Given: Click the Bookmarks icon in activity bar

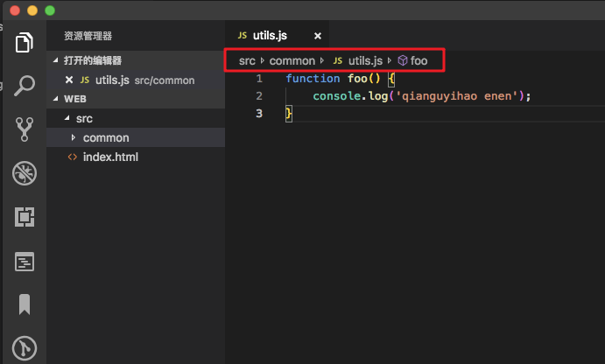Looking at the screenshot, I should tap(24, 304).
